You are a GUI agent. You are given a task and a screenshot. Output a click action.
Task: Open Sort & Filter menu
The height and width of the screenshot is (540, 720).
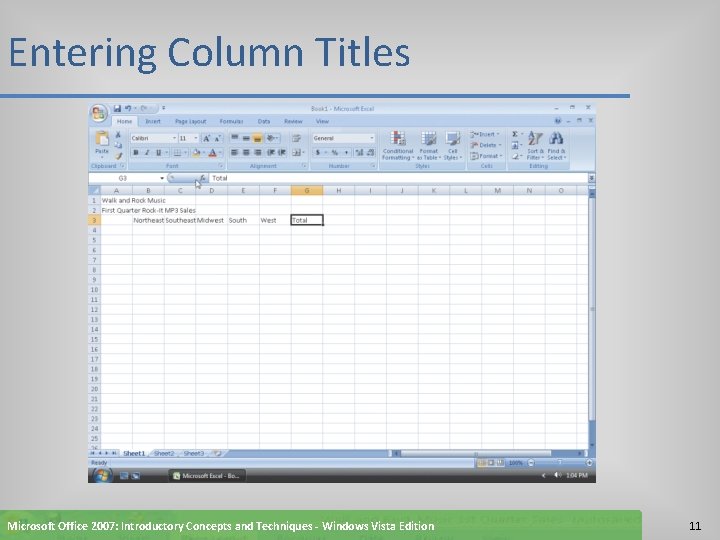pyautogui.click(x=535, y=146)
